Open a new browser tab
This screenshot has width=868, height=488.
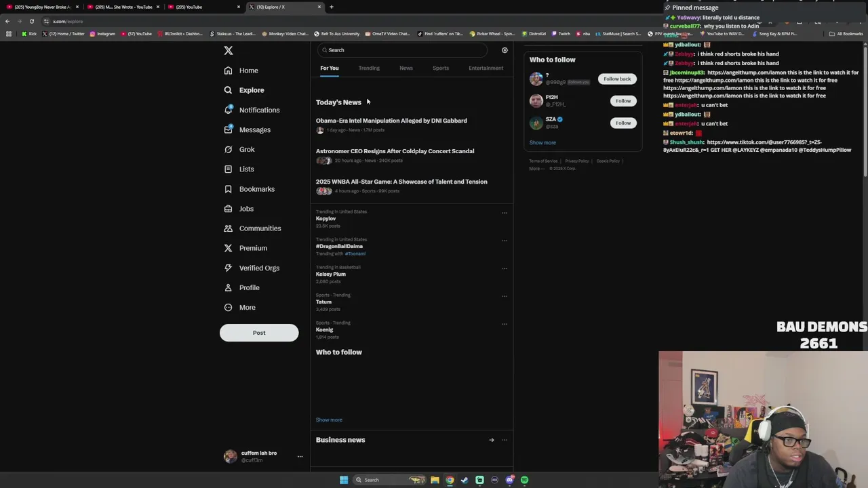[x=332, y=7]
